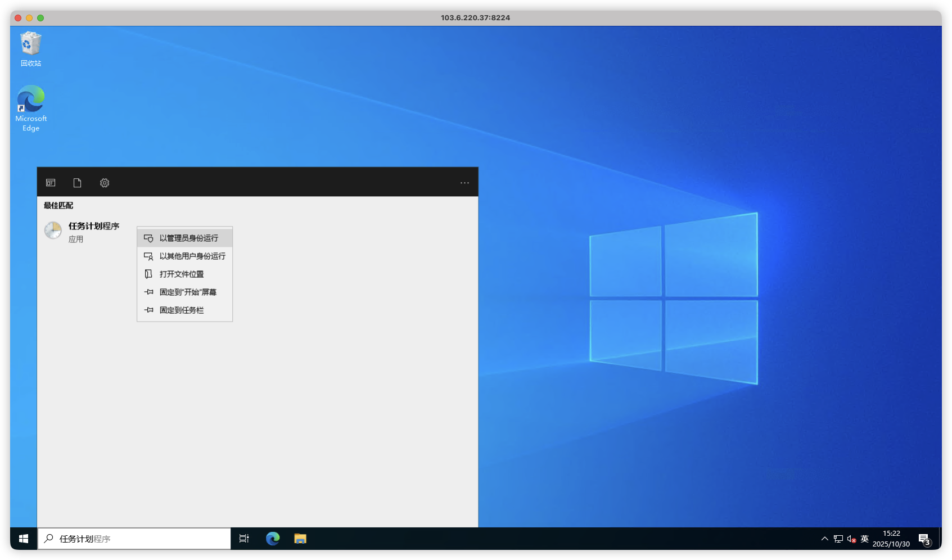Viewport: 952px width, 560px height.
Task: Open the three-dot more options in search panel
Action: click(x=464, y=183)
